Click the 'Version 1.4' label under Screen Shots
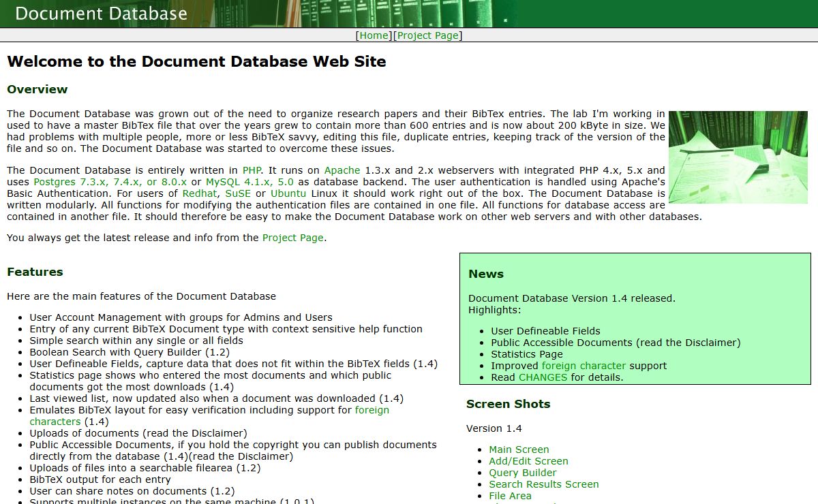Screen dimensions: 818x504 click(494, 428)
